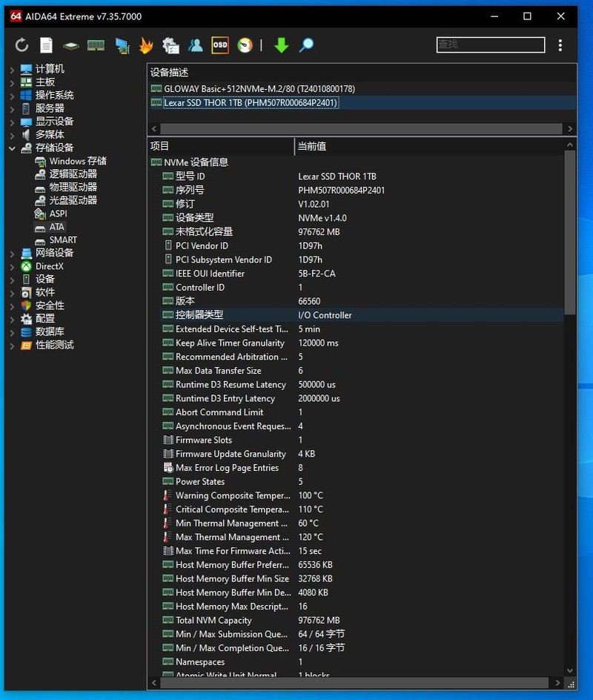Click the refresh circular arrow icon
Screen dimensions: 593x700
(x=22, y=44)
